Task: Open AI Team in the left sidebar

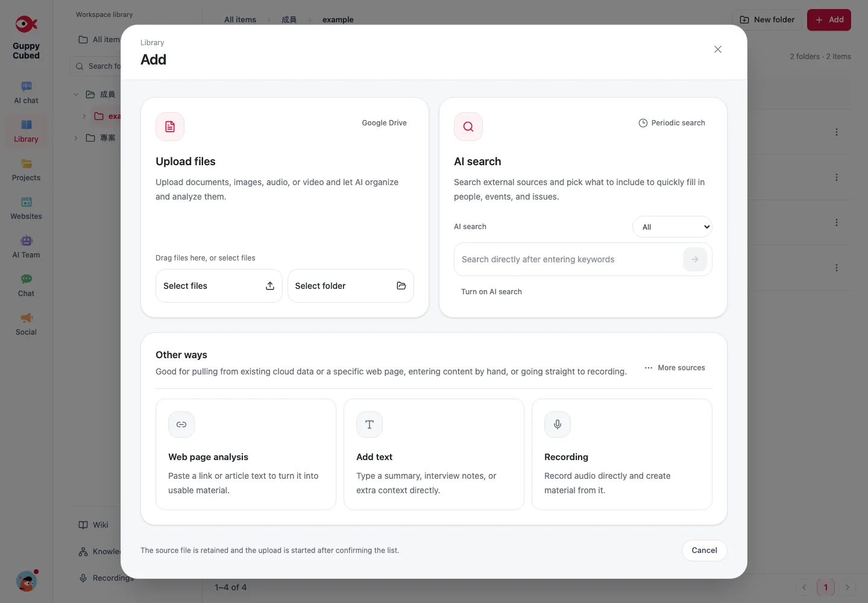Action: click(26, 247)
